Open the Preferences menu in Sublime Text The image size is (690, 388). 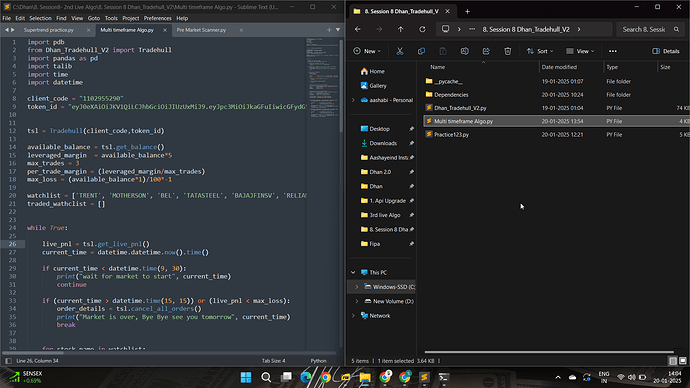pos(158,18)
